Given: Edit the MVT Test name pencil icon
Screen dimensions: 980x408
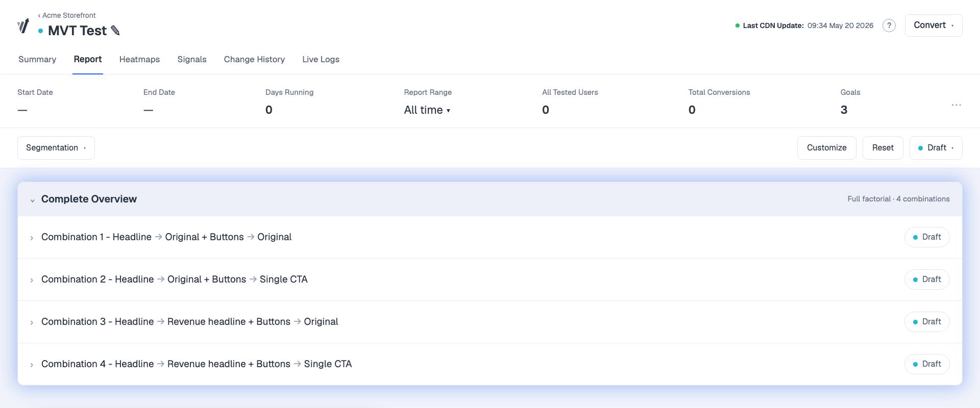Looking at the screenshot, I should [x=115, y=31].
